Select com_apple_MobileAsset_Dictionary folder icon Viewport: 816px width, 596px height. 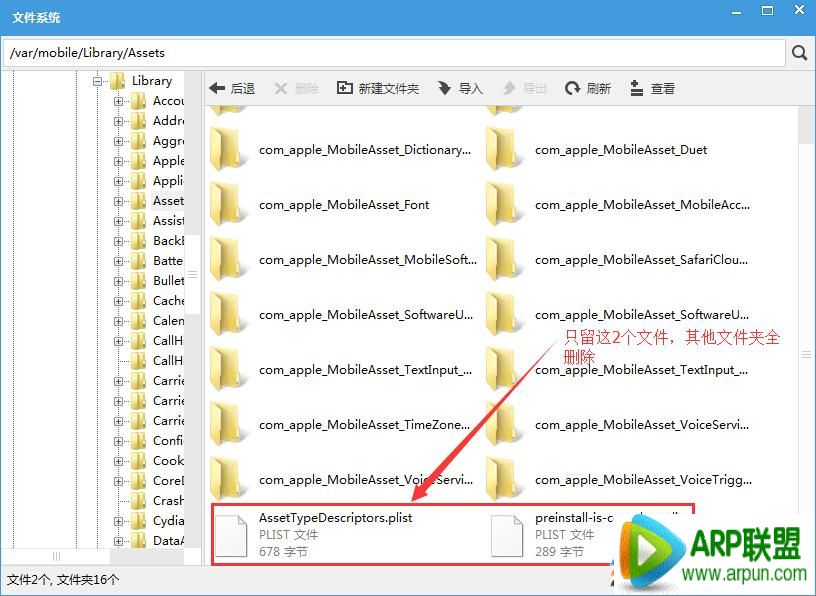point(227,150)
